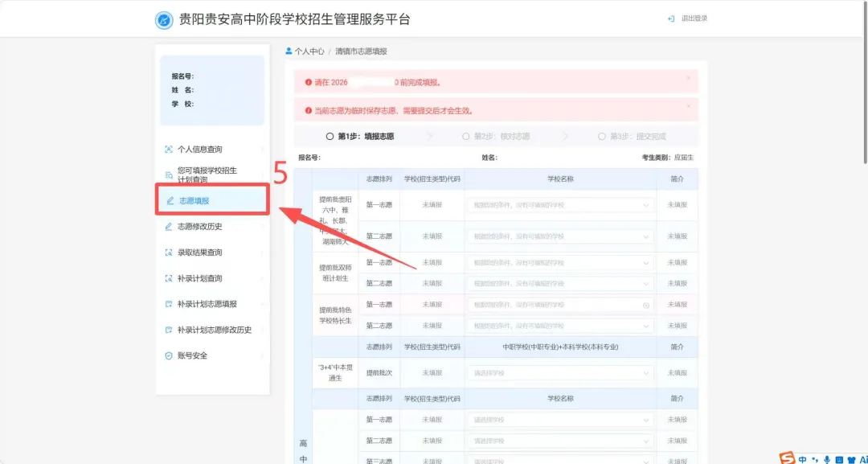Go to 个人中心 via the breadcrumb
868x464 pixels.
pyautogui.click(x=309, y=51)
